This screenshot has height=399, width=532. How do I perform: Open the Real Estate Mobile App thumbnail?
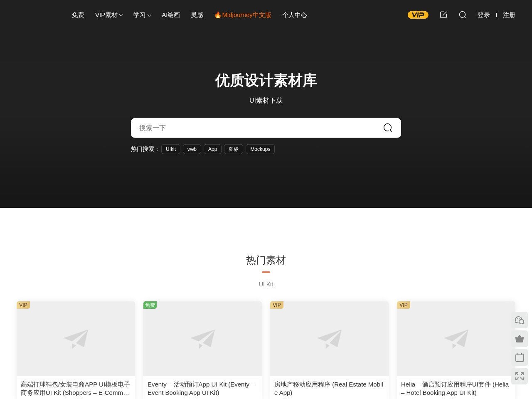coord(329,339)
